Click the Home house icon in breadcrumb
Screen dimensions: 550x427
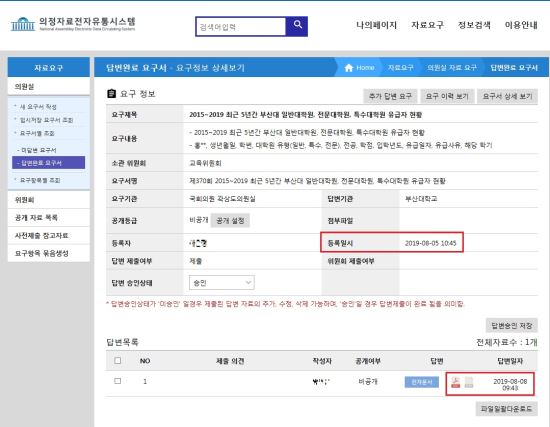(349, 68)
